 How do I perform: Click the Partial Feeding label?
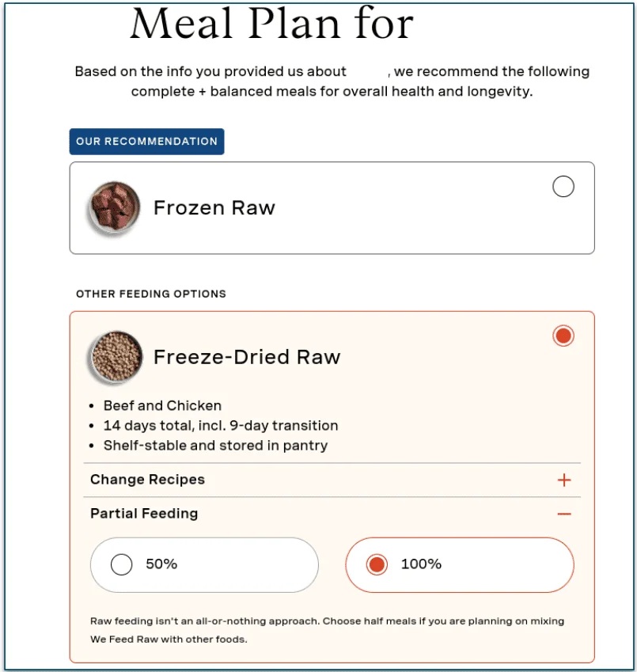143,514
